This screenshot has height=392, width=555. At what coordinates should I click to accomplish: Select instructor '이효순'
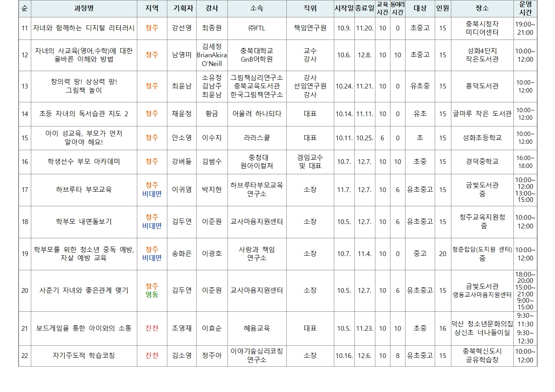pos(212,328)
